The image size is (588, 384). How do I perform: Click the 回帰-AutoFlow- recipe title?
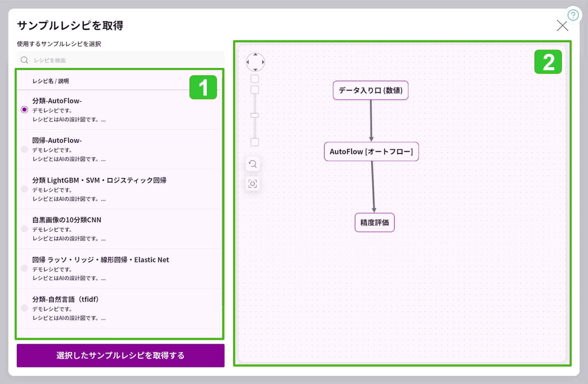pos(57,140)
